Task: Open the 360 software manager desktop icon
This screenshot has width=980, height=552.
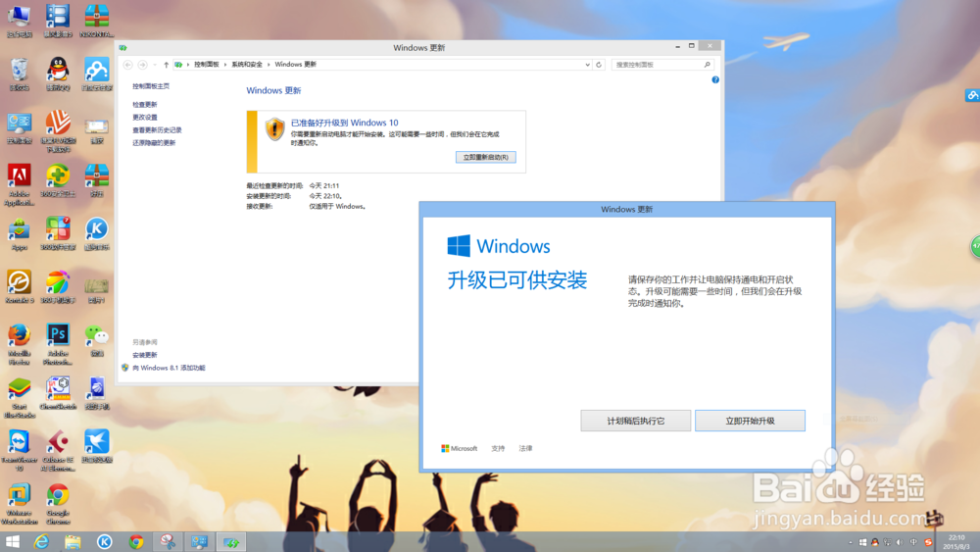Action: [x=58, y=234]
